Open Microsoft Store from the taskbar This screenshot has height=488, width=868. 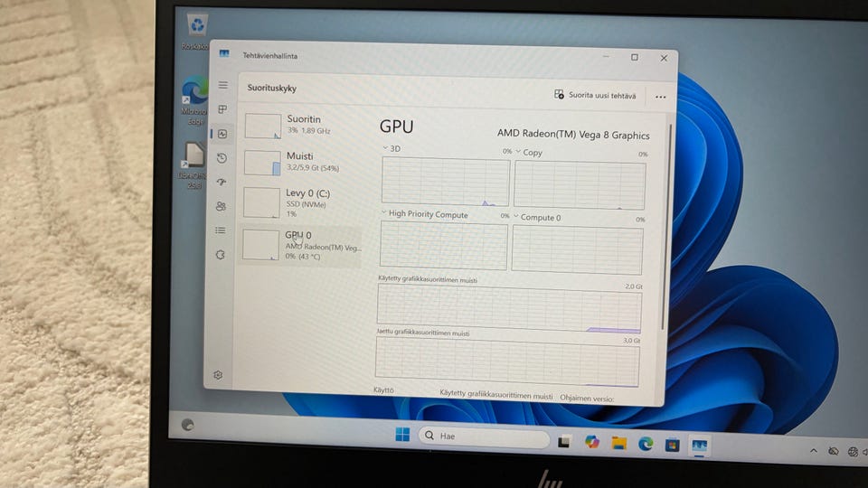coord(672,445)
